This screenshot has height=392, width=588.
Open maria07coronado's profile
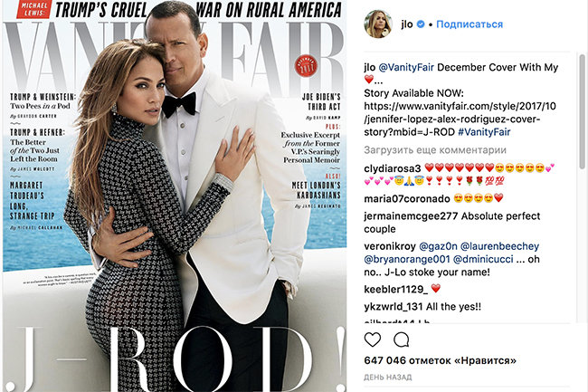(x=407, y=198)
